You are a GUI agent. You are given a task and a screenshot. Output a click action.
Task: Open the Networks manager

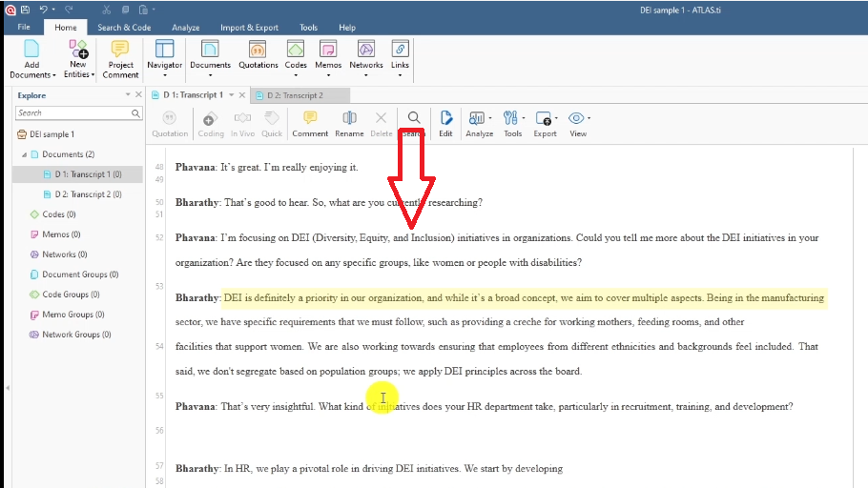point(366,59)
